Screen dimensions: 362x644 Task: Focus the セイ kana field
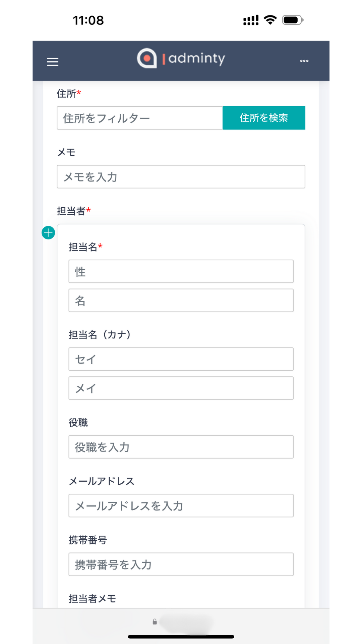point(181,359)
